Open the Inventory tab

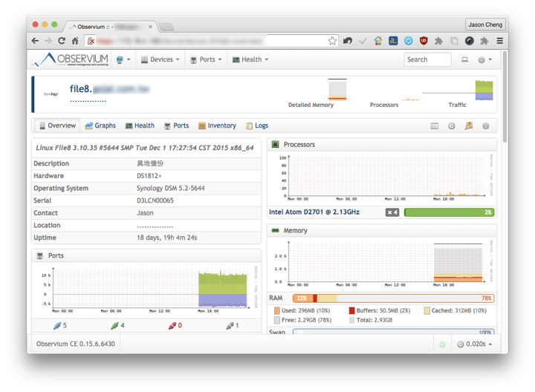point(217,125)
